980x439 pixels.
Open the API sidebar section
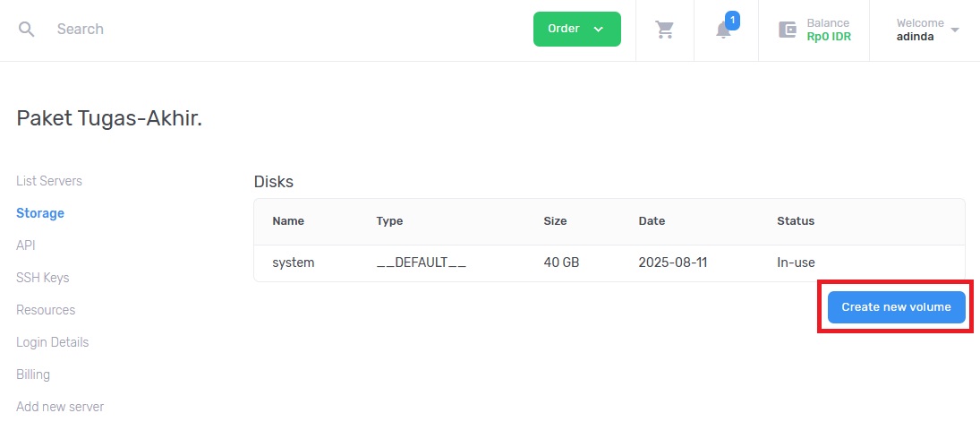click(26, 245)
